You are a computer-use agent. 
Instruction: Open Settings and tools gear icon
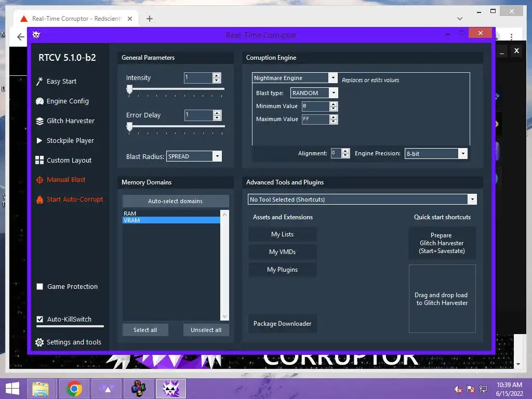[39, 342]
